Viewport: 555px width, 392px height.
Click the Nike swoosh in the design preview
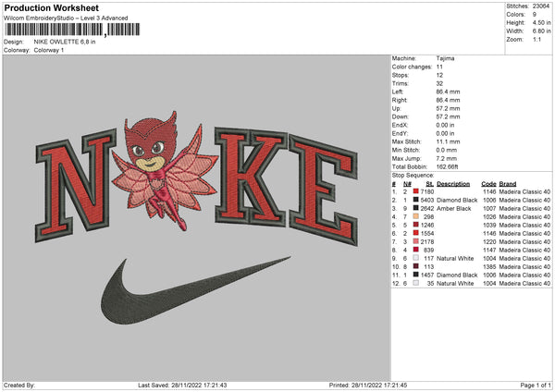(x=196, y=290)
